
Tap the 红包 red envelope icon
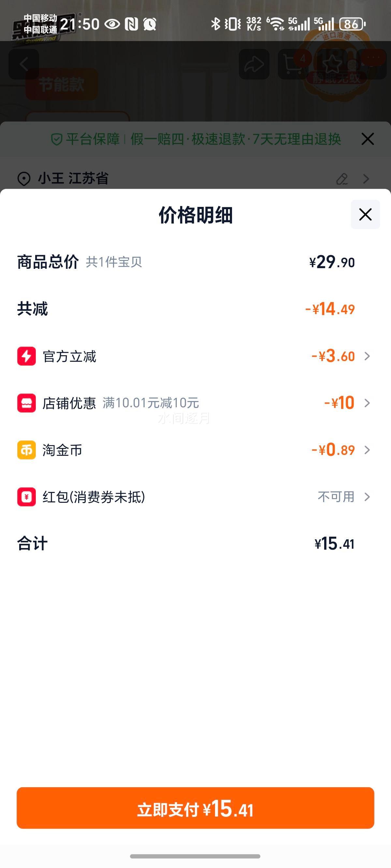[26, 497]
